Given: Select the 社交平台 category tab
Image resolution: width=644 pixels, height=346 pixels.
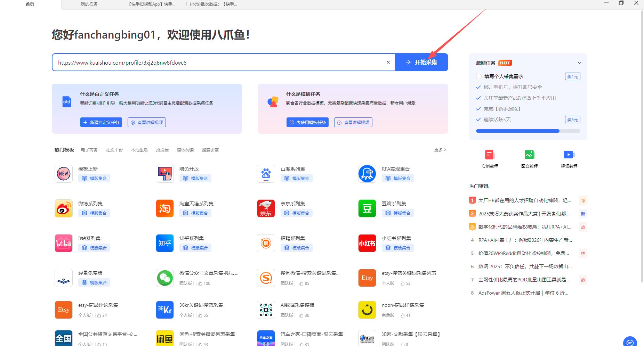Looking at the screenshot, I should [114, 150].
